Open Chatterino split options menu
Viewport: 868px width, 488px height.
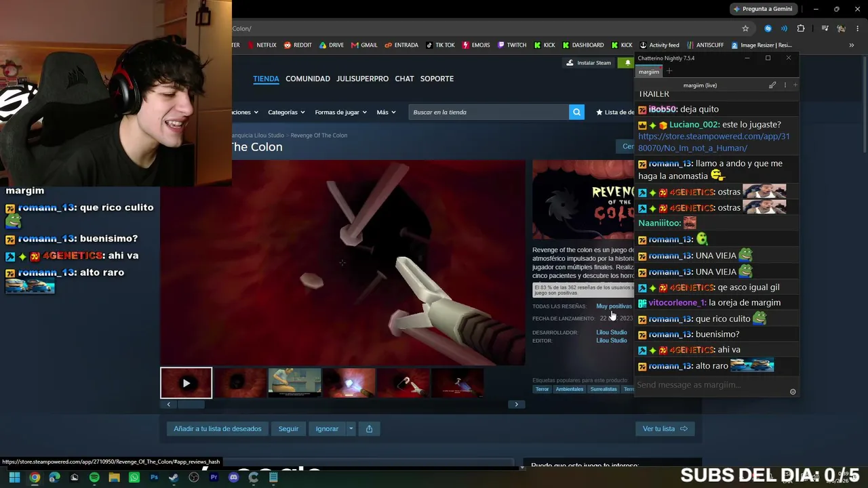coord(785,85)
